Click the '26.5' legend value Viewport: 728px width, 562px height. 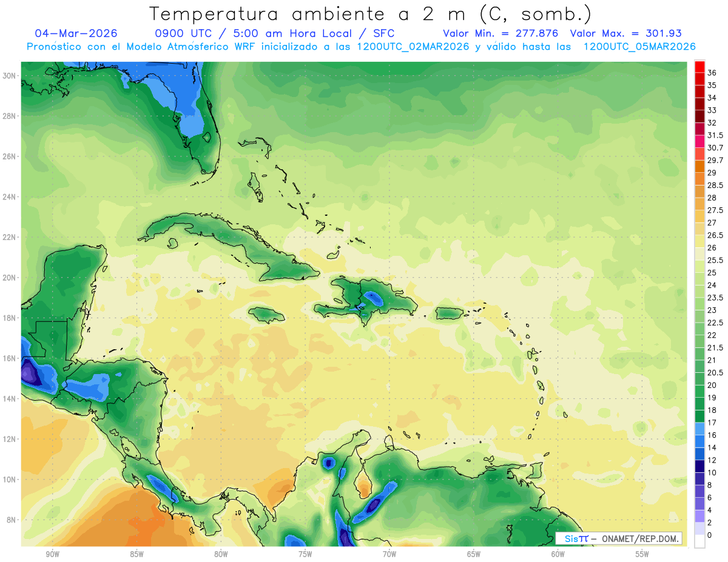715,235
